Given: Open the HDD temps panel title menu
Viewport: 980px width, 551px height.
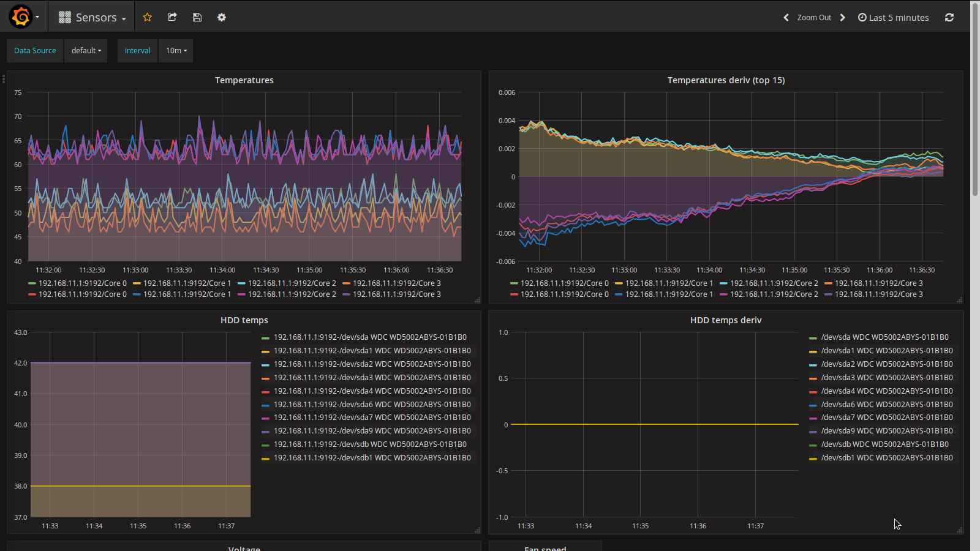Looking at the screenshot, I should [x=244, y=320].
